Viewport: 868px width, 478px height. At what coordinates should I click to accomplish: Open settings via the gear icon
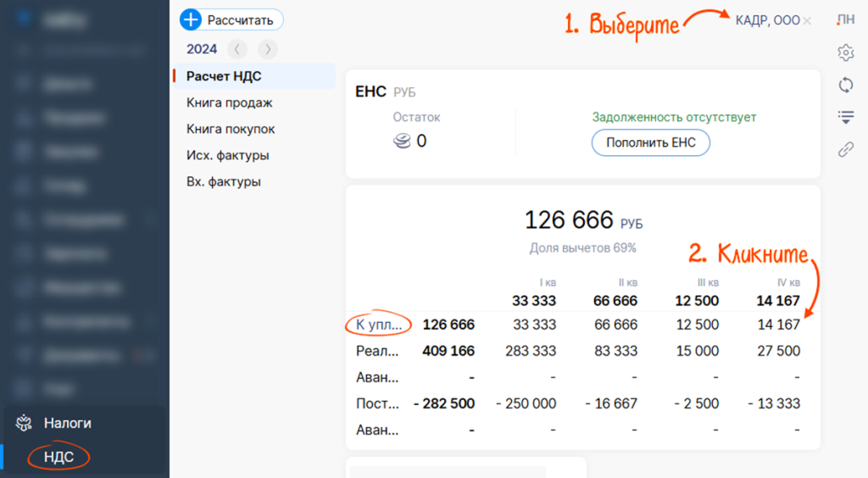[845, 53]
